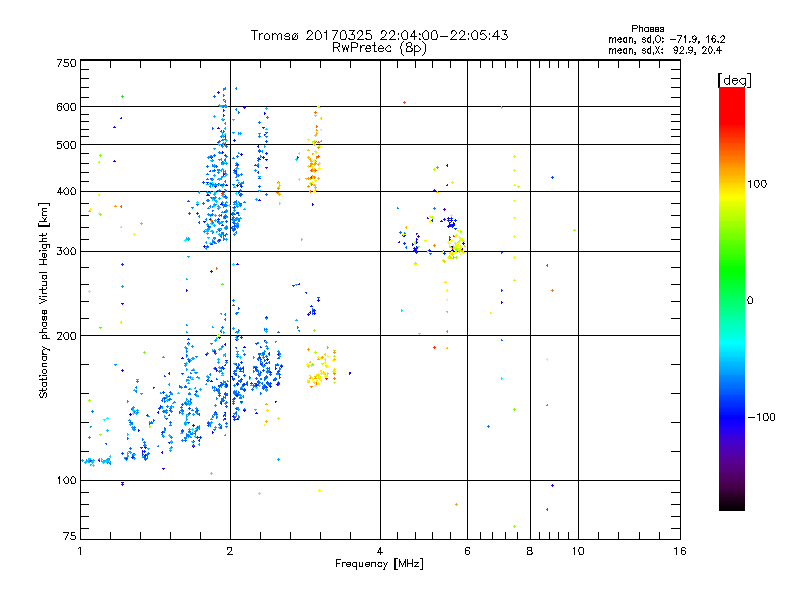The height and width of the screenshot is (600, 800).
Task: Click the colorbar tick label '100'
Action: pyautogui.click(x=757, y=184)
